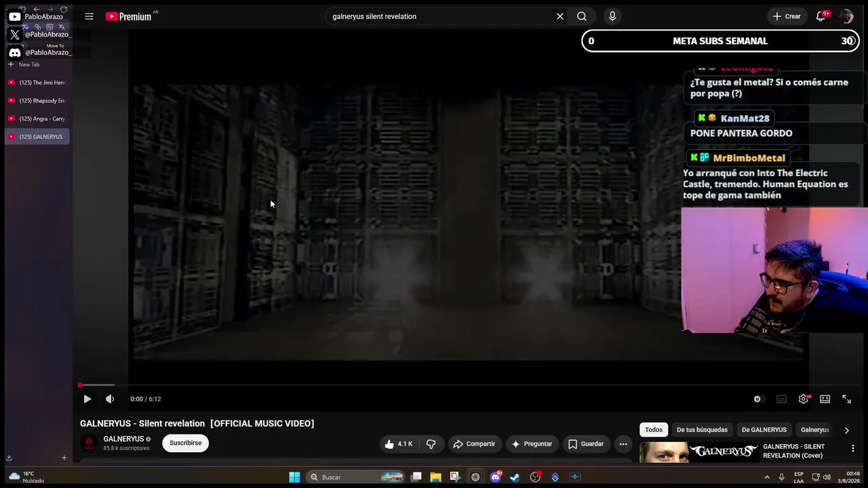The height and width of the screenshot is (488, 868).
Task: Start voice search with microphone
Action: tap(612, 16)
